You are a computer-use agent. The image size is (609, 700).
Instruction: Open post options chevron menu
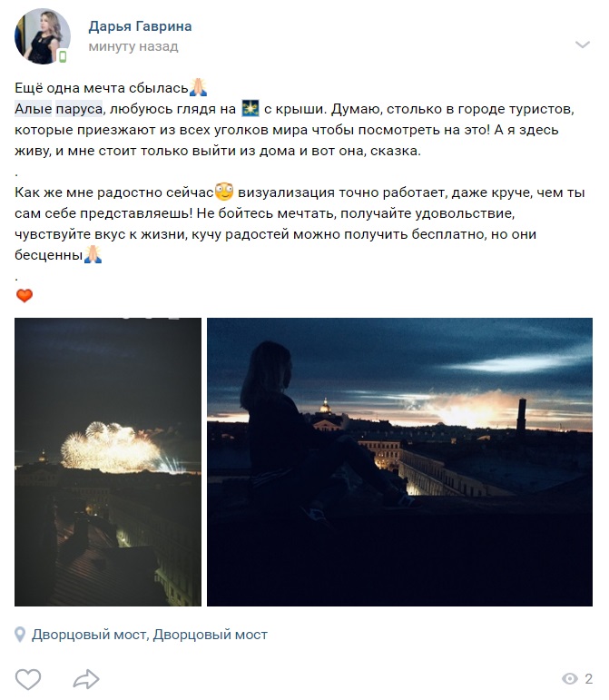[x=583, y=44]
